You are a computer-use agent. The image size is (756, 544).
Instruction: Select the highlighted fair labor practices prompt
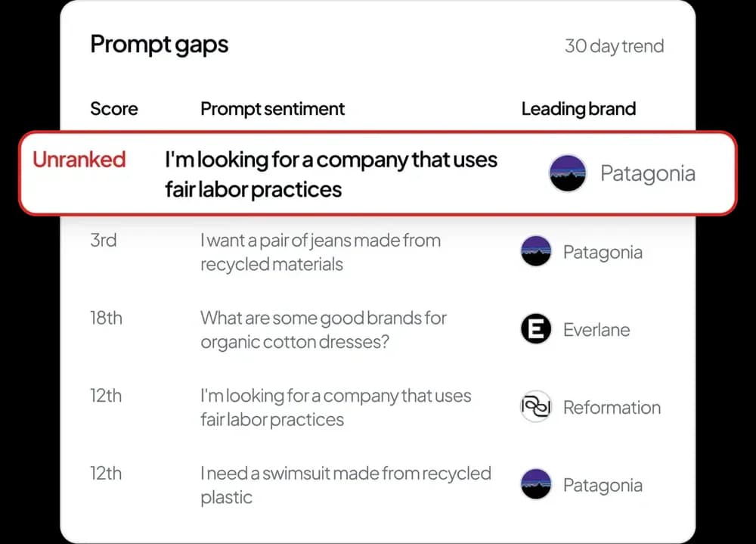331,173
